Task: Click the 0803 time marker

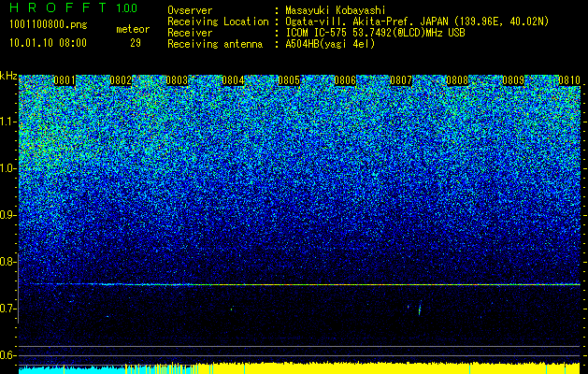Action: (177, 80)
